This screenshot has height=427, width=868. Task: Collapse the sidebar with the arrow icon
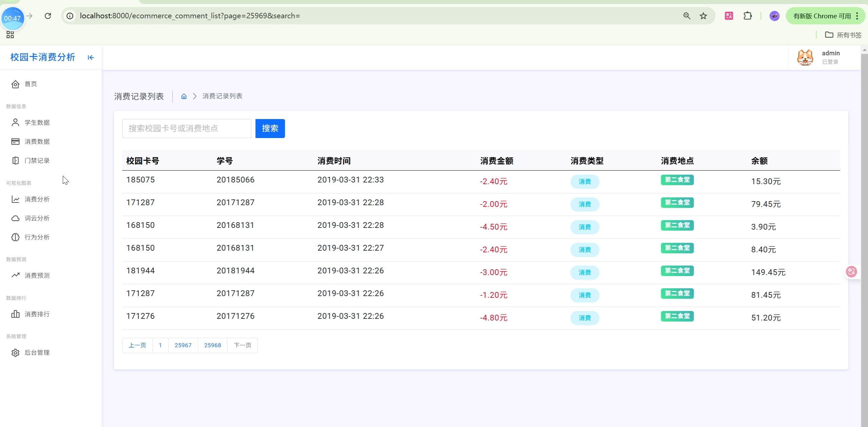[x=91, y=58]
